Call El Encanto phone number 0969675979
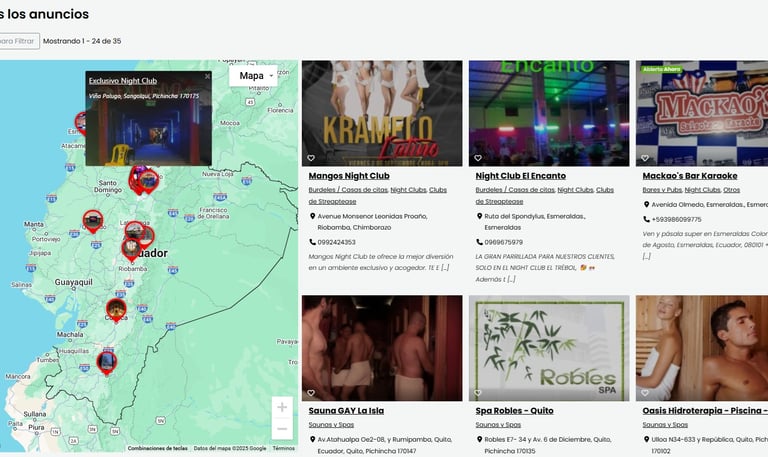Viewport: 768px width, 457px height. pyautogui.click(x=504, y=242)
